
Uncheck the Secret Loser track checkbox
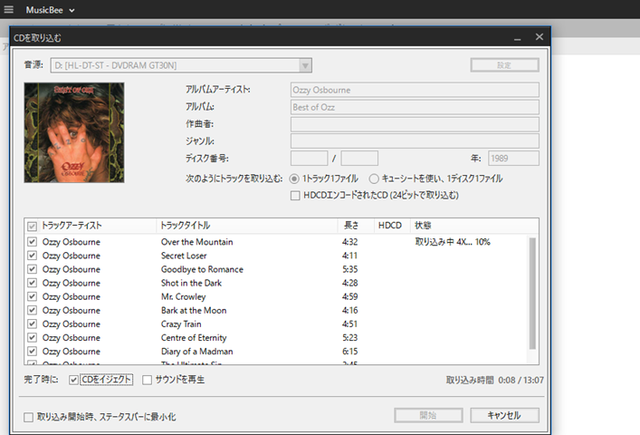click(x=32, y=255)
